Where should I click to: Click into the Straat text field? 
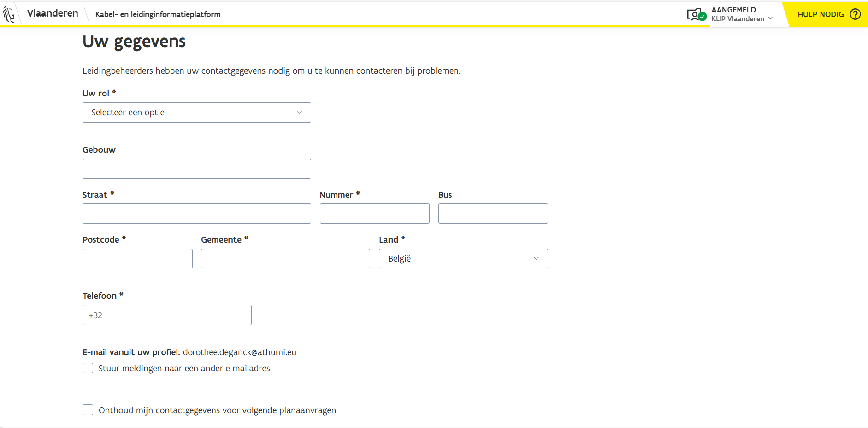point(196,214)
